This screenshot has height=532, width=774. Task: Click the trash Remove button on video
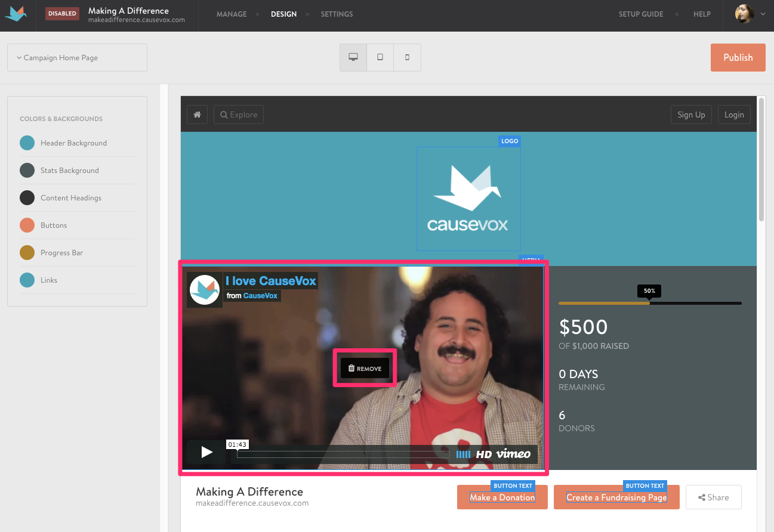pos(365,369)
